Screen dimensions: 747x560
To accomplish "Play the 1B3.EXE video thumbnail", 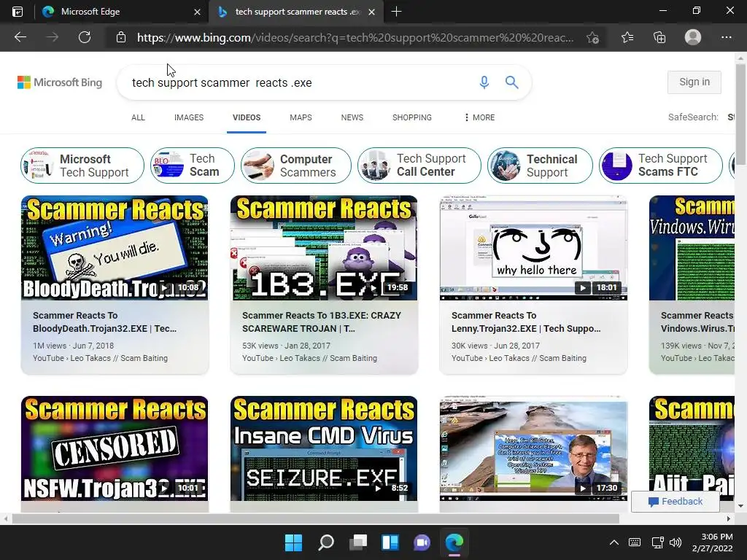I will (x=324, y=248).
